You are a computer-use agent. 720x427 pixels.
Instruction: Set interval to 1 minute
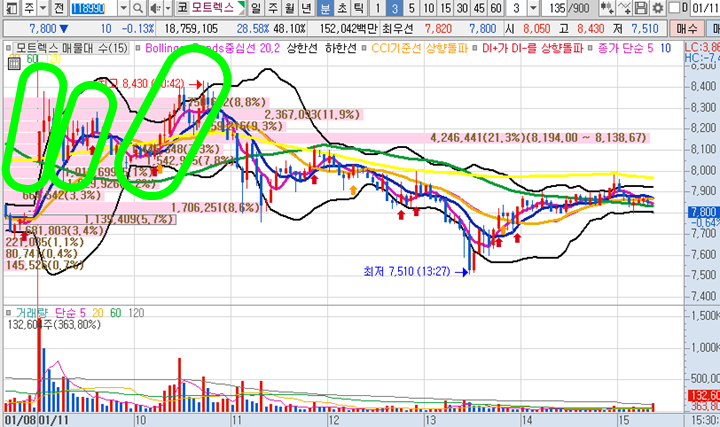pos(377,8)
